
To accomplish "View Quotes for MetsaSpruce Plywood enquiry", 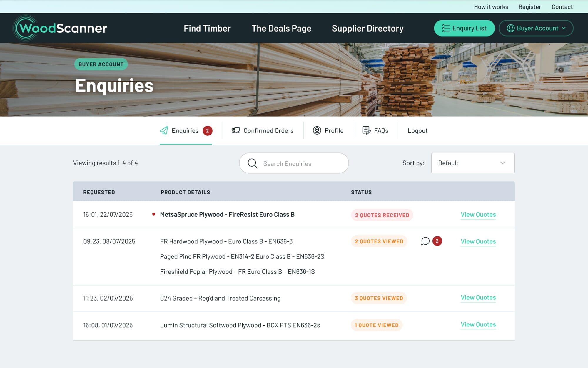I will (478, 215).
